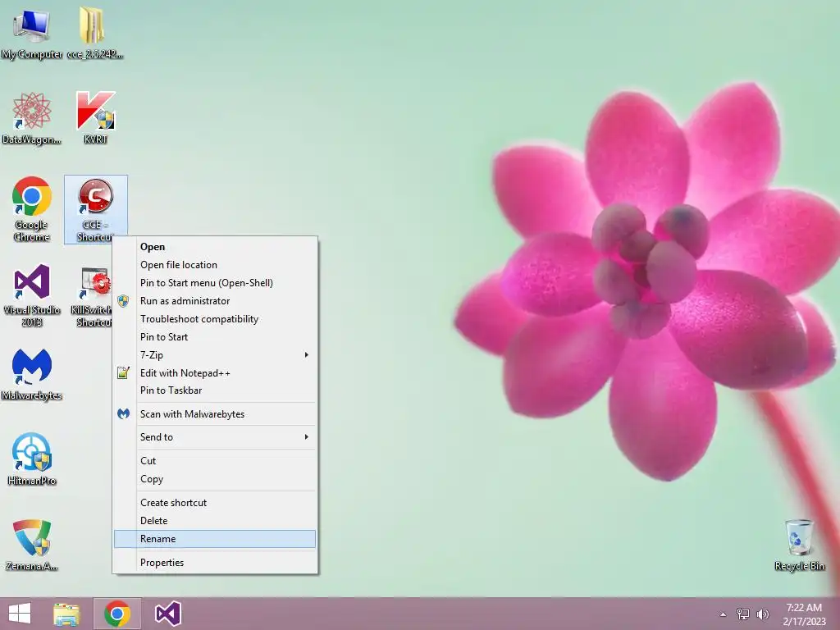This screenshot has width=840, height=630.
Task: Select the DataWagon desktop shortcut
Action: click(32, 119)
